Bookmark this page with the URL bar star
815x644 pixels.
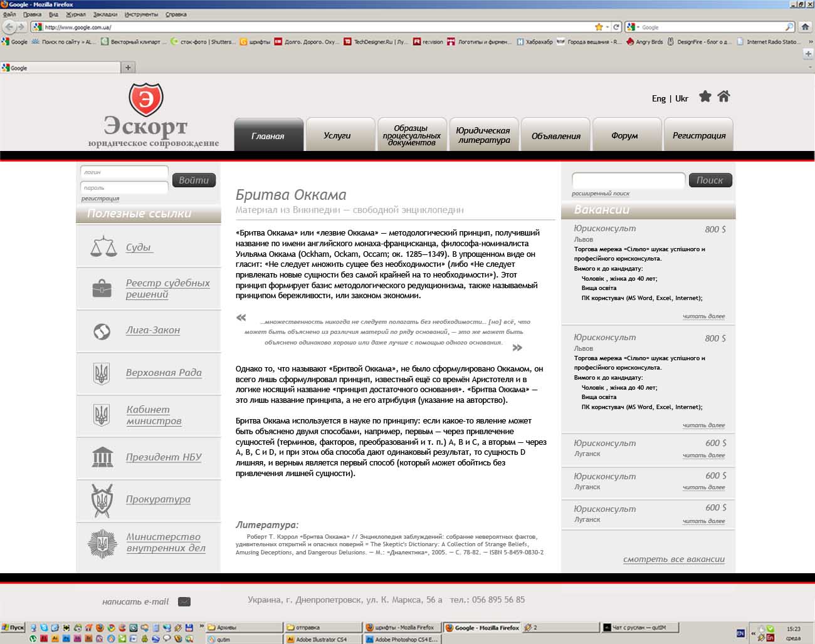click(x=598, y=27)
